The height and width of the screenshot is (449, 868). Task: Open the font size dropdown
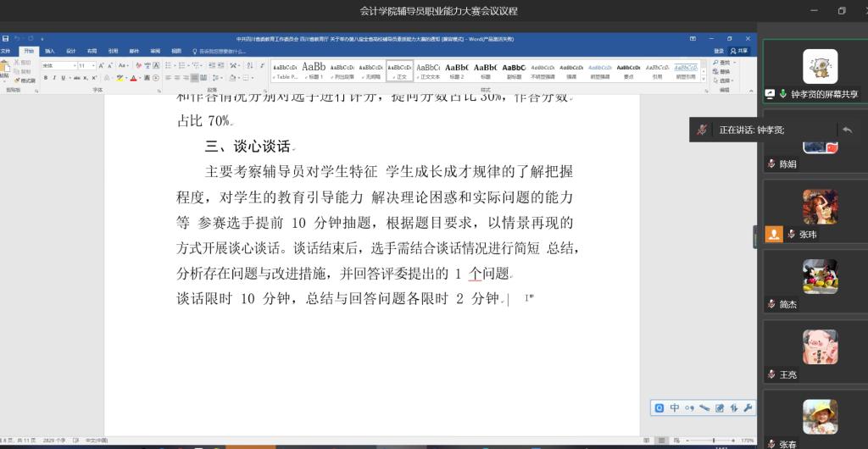pos(93,66)
